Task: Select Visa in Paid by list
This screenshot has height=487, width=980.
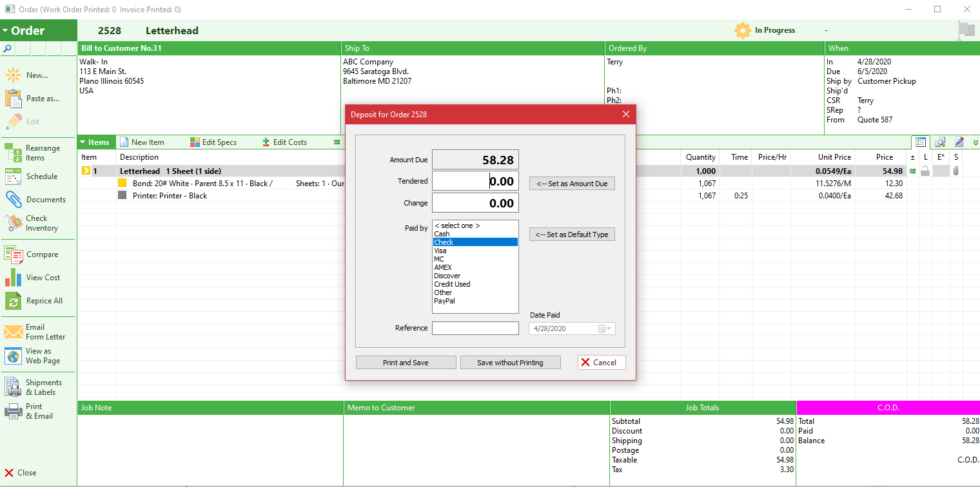Action: click(x=475, y=251)
